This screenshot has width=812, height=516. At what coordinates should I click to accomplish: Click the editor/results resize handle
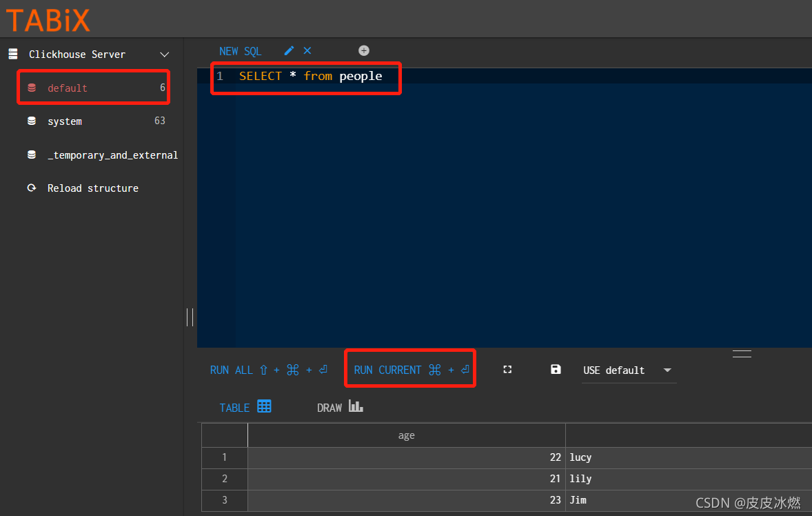pyautogui.click(x=742, y=354)
